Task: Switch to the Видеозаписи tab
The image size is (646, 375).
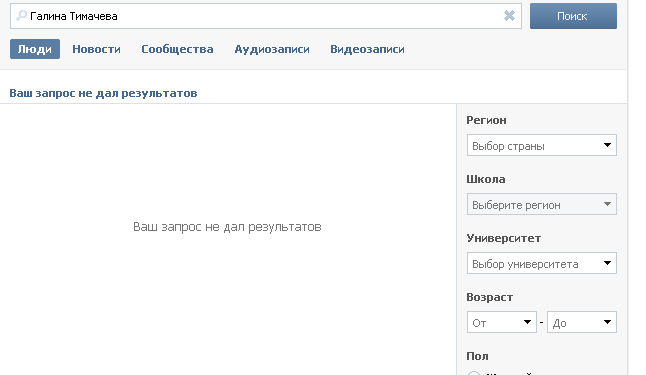Action: coord(367,49)
